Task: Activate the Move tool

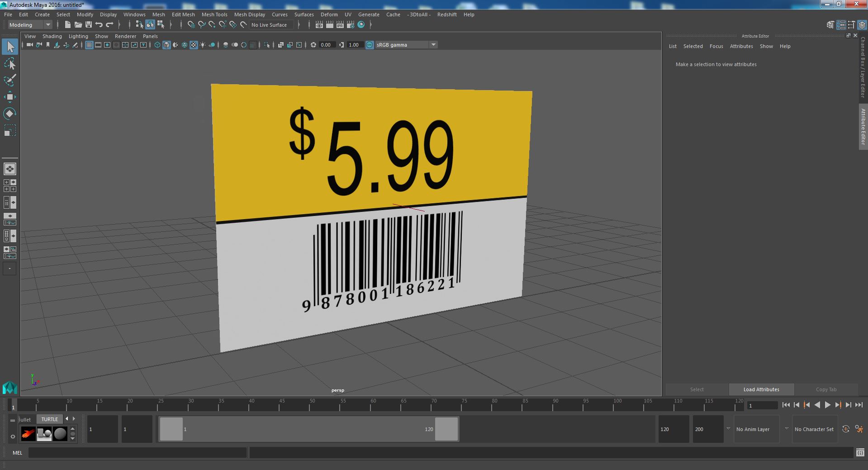Action: [10, 97]
